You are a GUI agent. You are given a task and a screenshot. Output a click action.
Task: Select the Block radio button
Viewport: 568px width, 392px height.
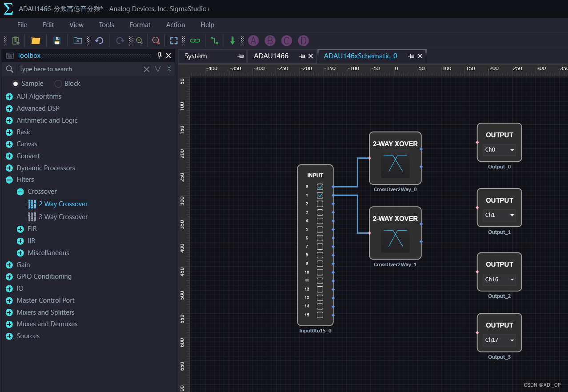(58, 84)
